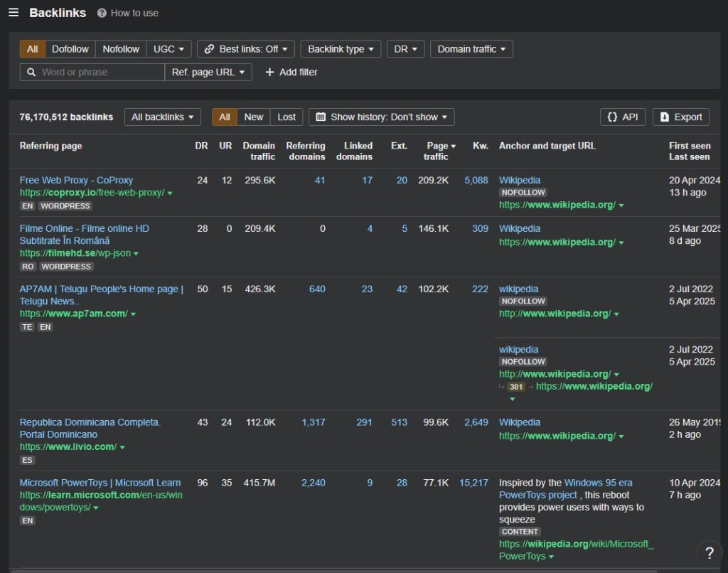Image resolution: width=728 pixels, height=573 pixels.
Task: Select the All link-type filter
Action: click(x=33, y=49)
